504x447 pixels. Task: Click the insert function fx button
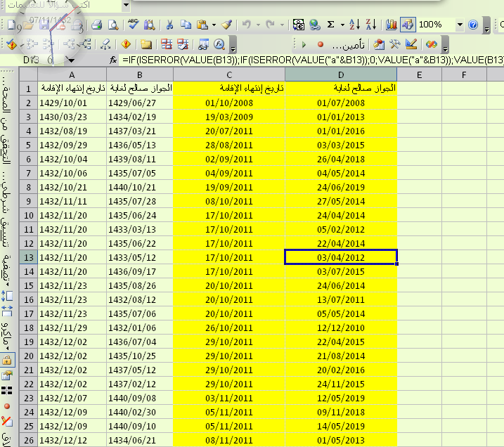(x=112, y=60)
